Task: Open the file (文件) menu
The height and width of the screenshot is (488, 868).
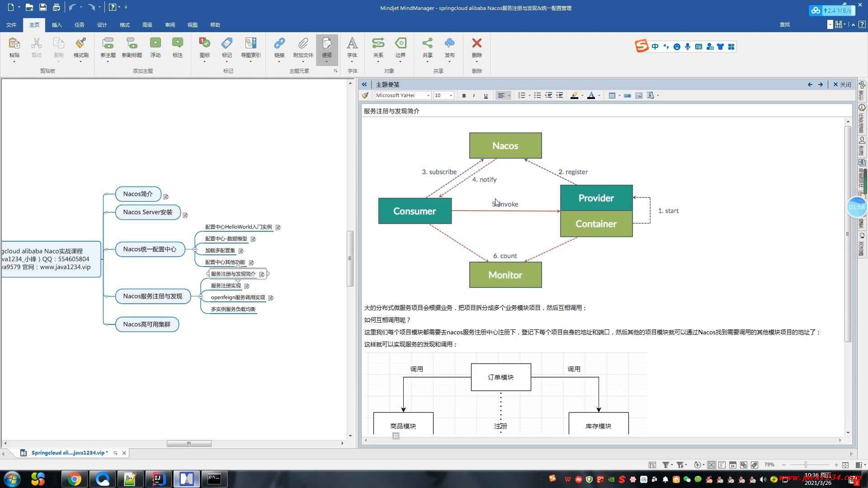Action: click(11, 25)
